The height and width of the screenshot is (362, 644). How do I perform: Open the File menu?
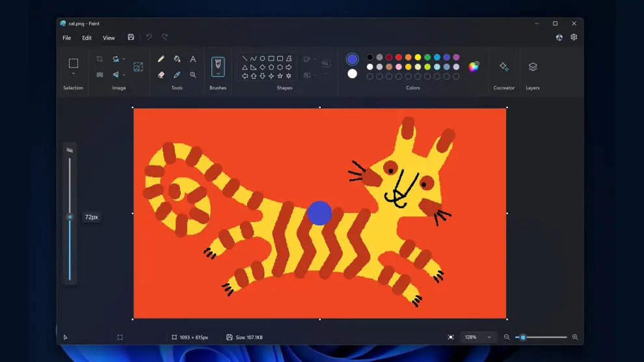(67, 38)
